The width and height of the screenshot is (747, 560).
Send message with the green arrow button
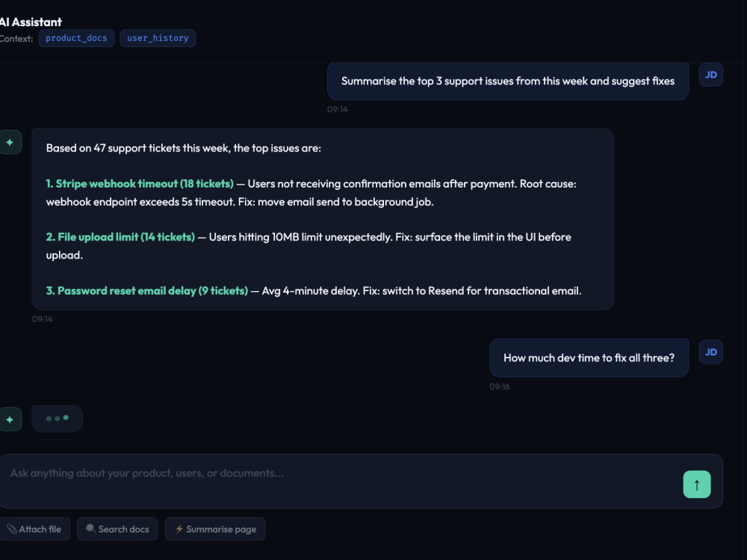[x=696, y=485]
